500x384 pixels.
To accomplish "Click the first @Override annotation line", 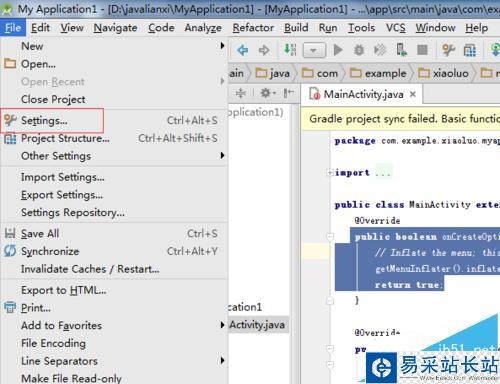I will tap(377, 220).
